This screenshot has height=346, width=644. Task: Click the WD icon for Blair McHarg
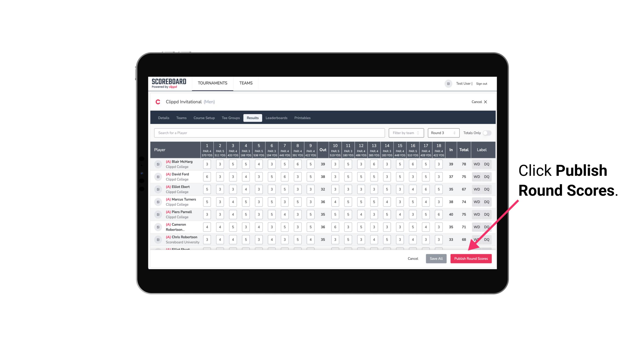476,164
